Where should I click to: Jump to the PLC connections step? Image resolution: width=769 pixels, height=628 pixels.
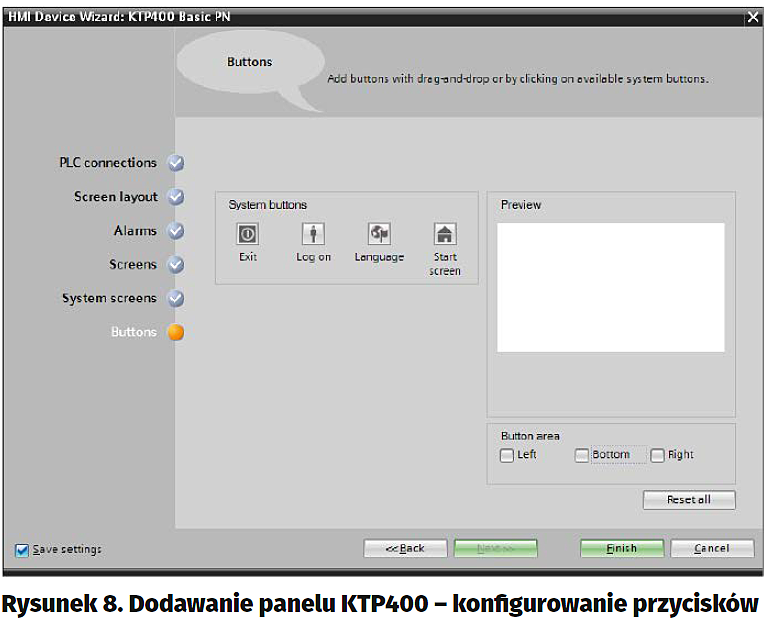pos(108,163)
